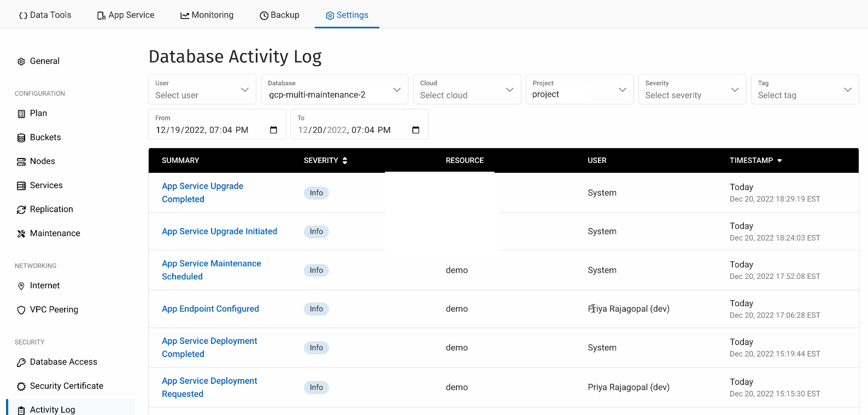Viewport: 868px width, 415px height.
Task: Click Info badge on App Endpoint Configured row
Action: pyautogui.click(x=316, y=309)
